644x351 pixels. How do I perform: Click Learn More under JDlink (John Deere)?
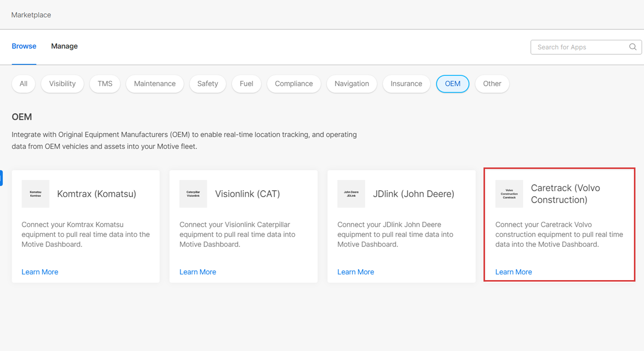click(x=356, y=272)
